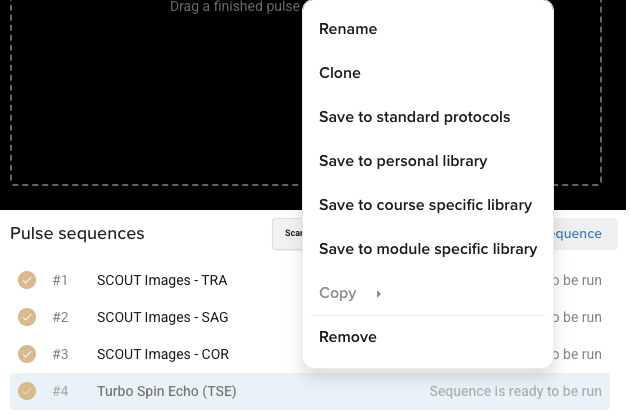Viewport: 630px width, 416px height.
Task: Select Clone in the context menu
Action: pyautogui.click(x=340, y=73)
